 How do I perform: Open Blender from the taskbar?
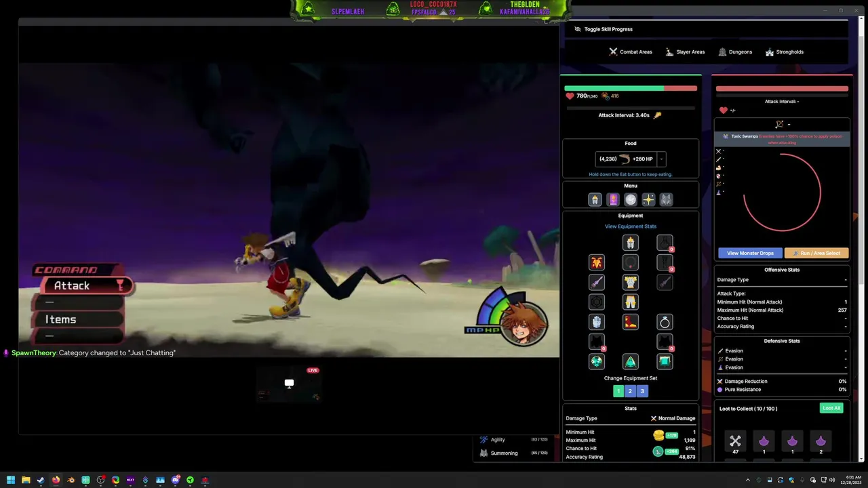[x=71, y=480]
